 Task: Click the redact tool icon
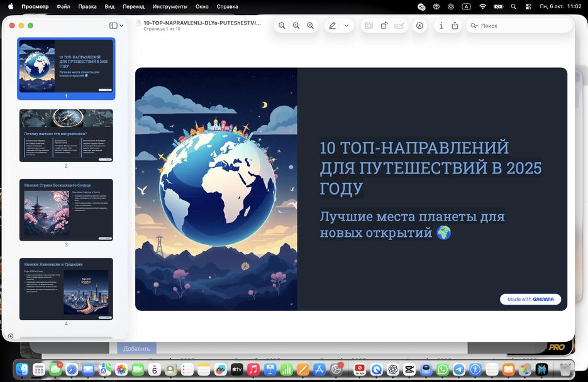point(368,25)
